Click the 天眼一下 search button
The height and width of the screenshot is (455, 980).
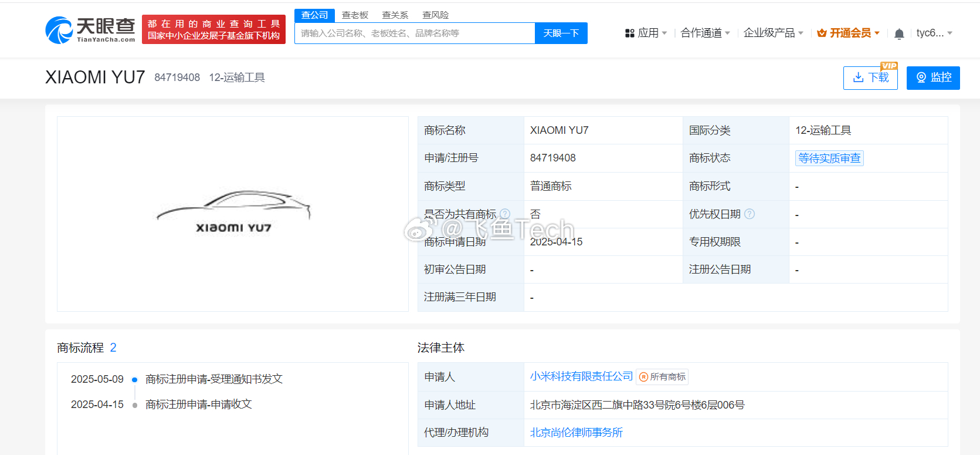[x=561, y=33]
